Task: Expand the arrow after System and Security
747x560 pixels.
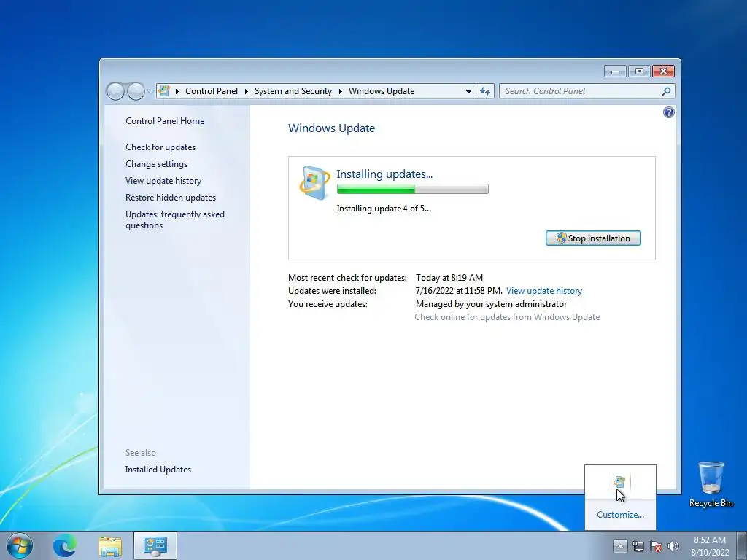Action: coord(341,91)
